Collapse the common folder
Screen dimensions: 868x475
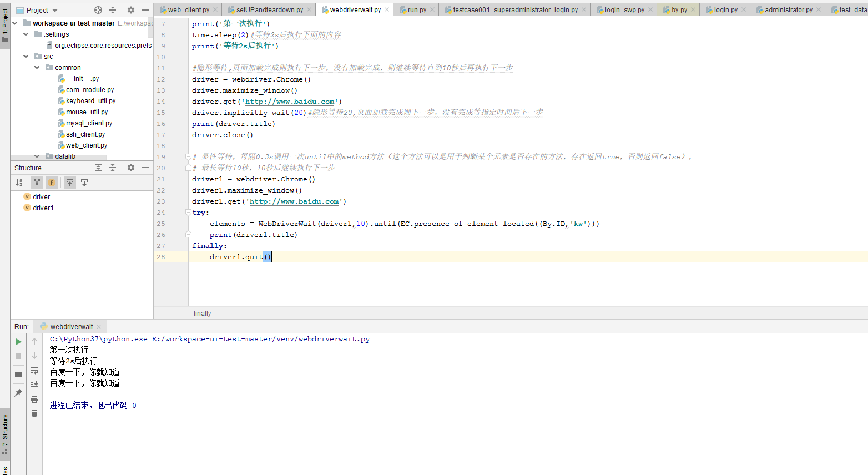(x=37, y=68)
